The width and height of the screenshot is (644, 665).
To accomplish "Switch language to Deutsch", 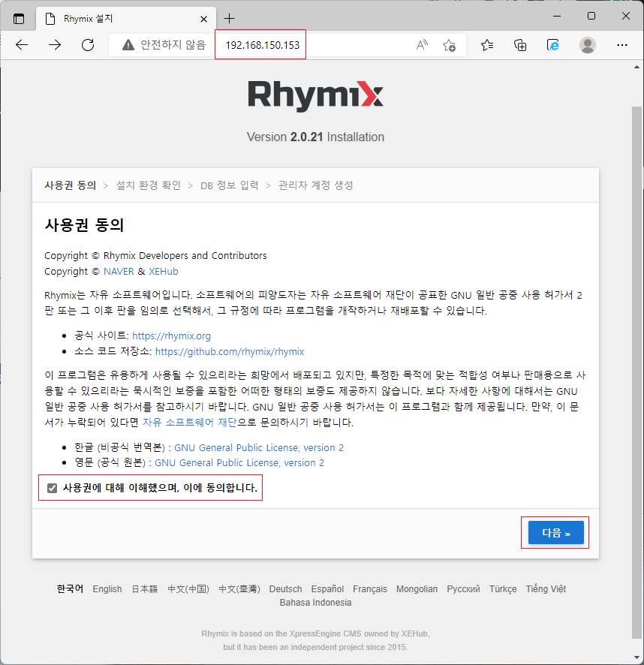I will [285, 589].
